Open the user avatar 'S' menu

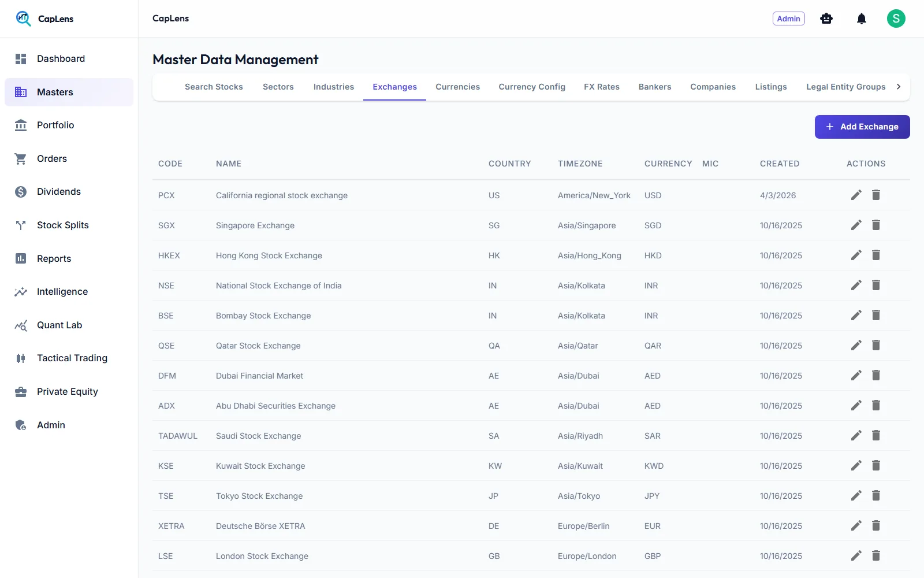pyautogui.click(x=896, y=18)
